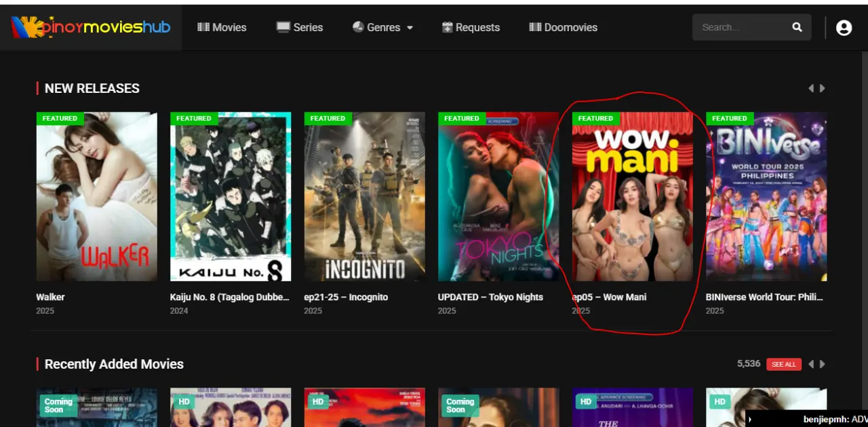Go to next Recently Added Movies arrow
Viewport: 868px width, 427px height.
click(823, 364)
